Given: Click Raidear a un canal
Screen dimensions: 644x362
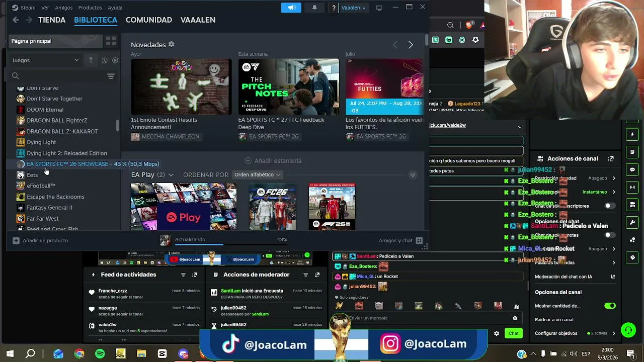Looking at the screenshot, I should (x=554, y=320).
